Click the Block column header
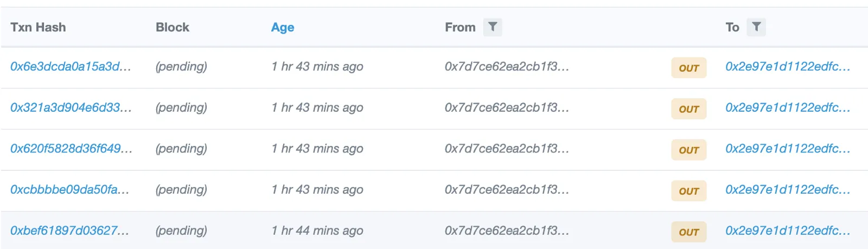Image resolution: width=868 pixels, height=249 pixels. [173, 27]
